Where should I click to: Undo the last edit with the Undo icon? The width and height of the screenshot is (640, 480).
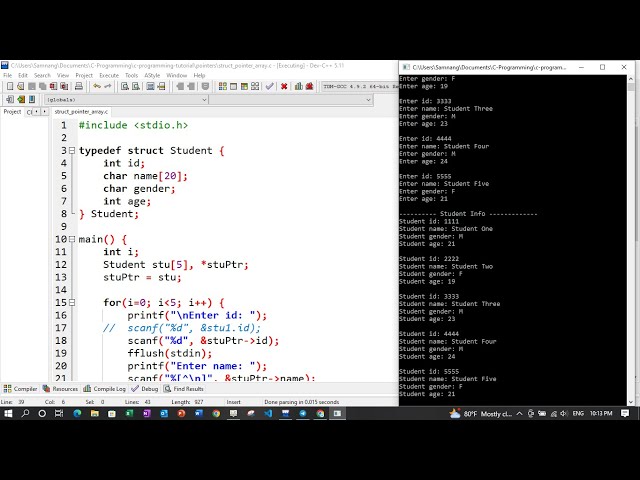click(97, 86)
